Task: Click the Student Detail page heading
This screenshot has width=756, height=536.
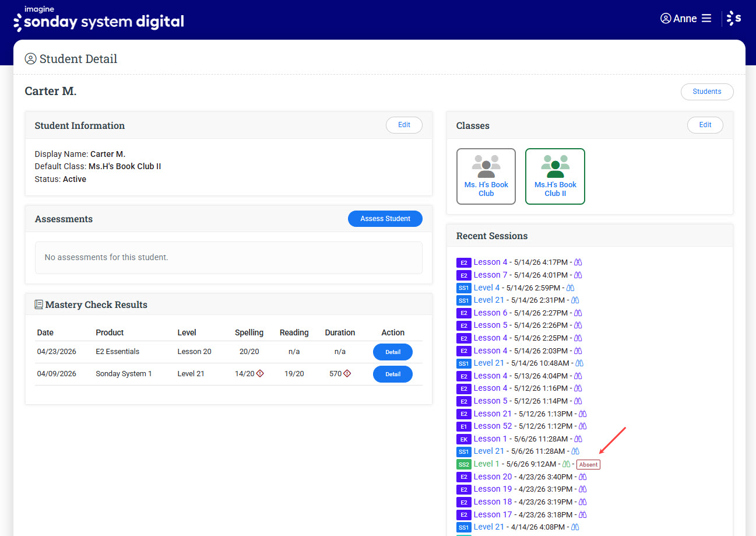Action: coord(78,59)
